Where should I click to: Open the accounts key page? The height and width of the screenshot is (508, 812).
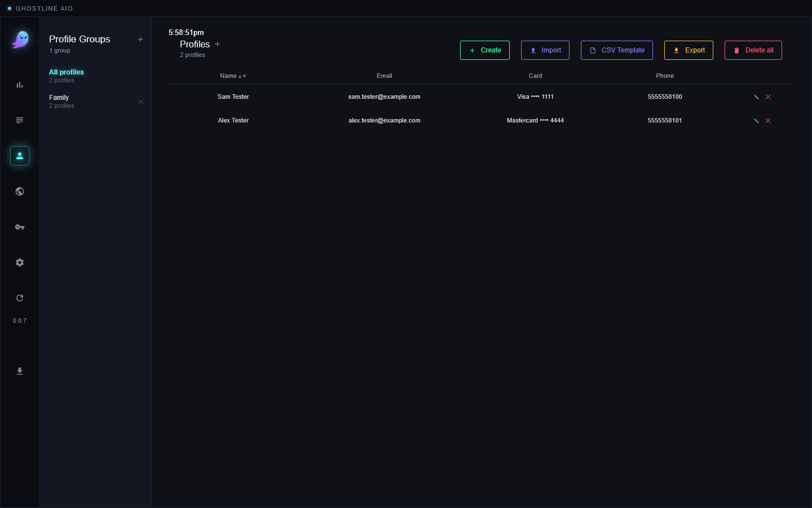click(x=20, y=227)
